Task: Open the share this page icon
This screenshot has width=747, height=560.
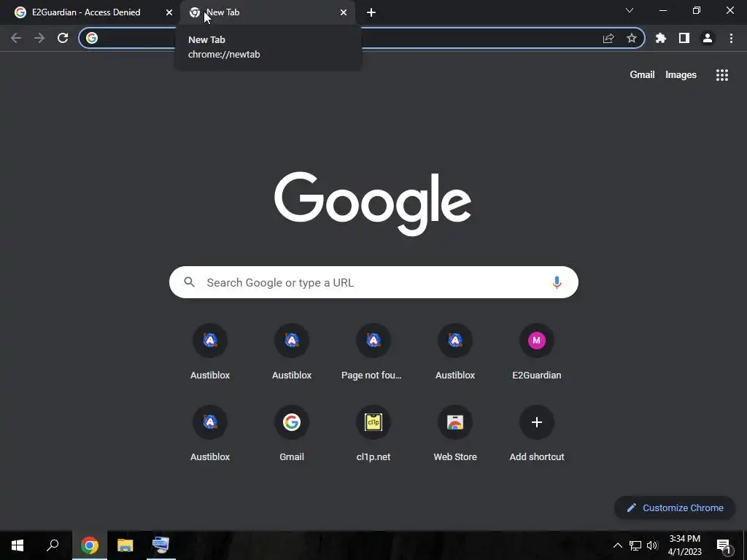Action: point(608,38)
